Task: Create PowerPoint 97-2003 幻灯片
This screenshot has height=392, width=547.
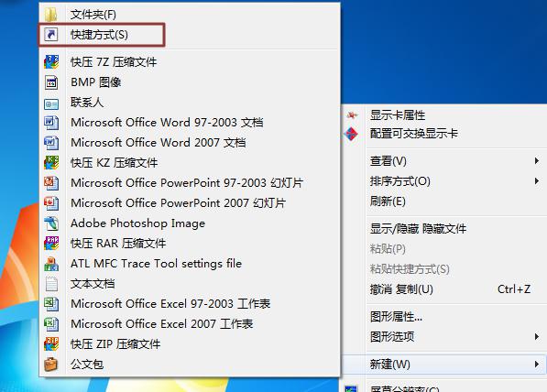Action: click(190, 183)
